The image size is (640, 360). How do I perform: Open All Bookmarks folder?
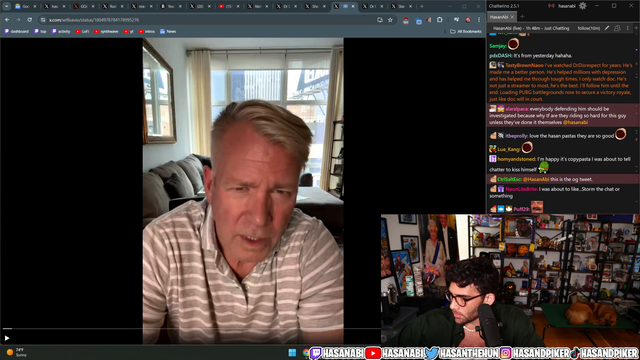pyautogui.click(x=466, y=31)
